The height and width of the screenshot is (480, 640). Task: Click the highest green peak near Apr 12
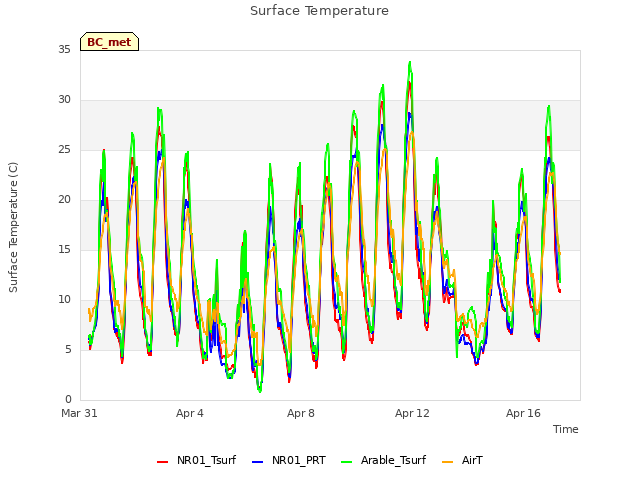410,62
